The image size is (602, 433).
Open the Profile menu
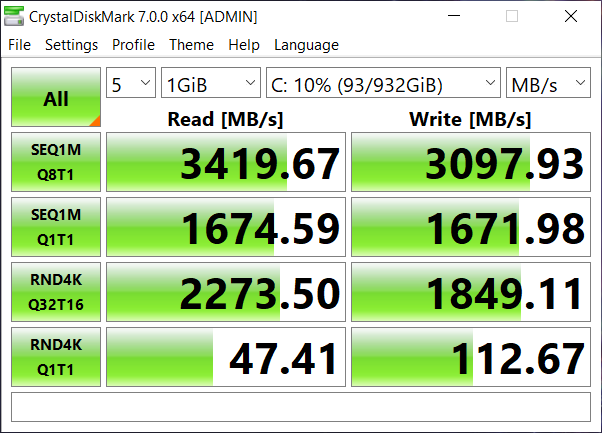[x=133, y=45]
